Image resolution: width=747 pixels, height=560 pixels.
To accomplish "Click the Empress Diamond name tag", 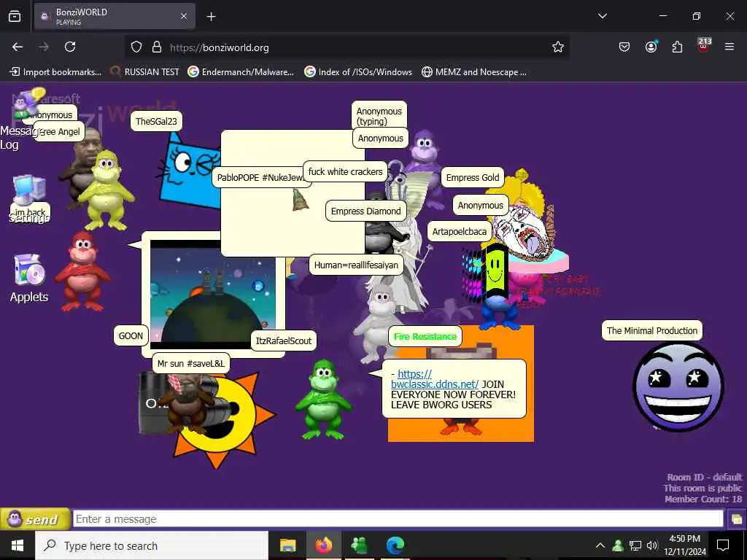I will [366, 211].
